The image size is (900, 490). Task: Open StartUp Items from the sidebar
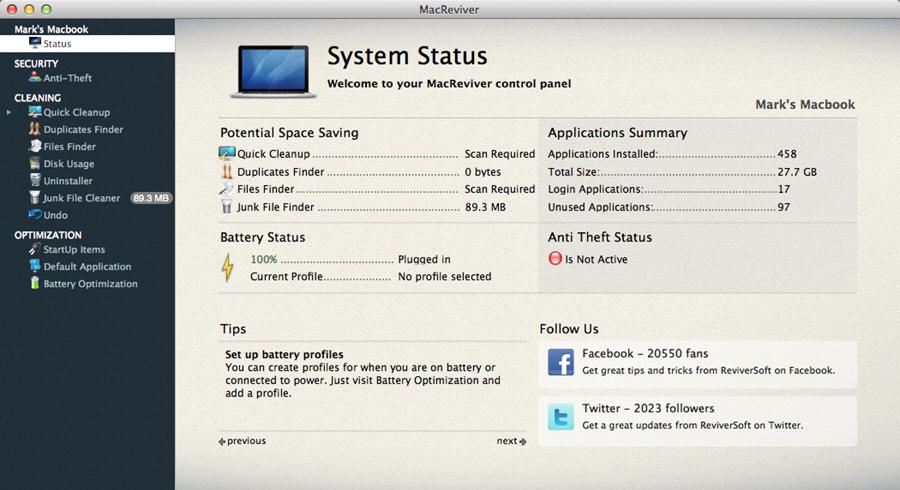tap(74, 250)
